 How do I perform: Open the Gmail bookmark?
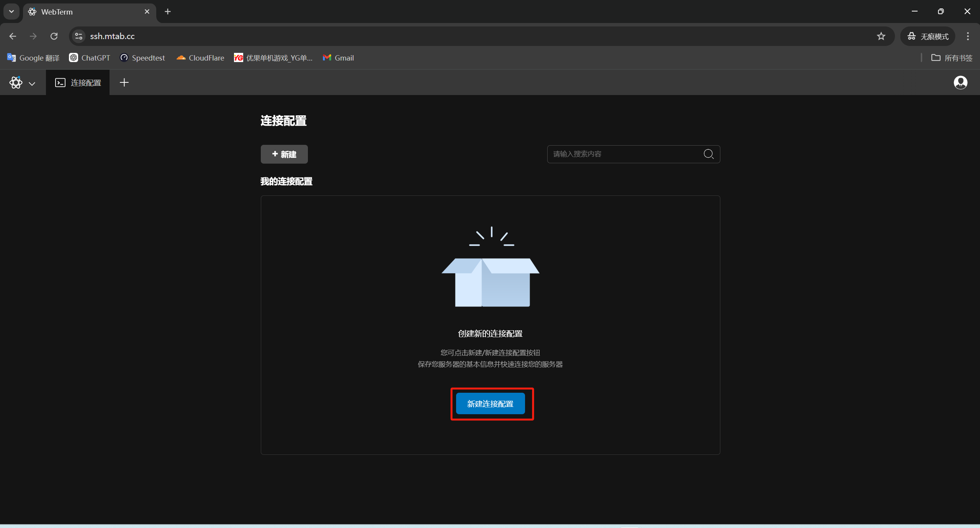tap(338, 58)
